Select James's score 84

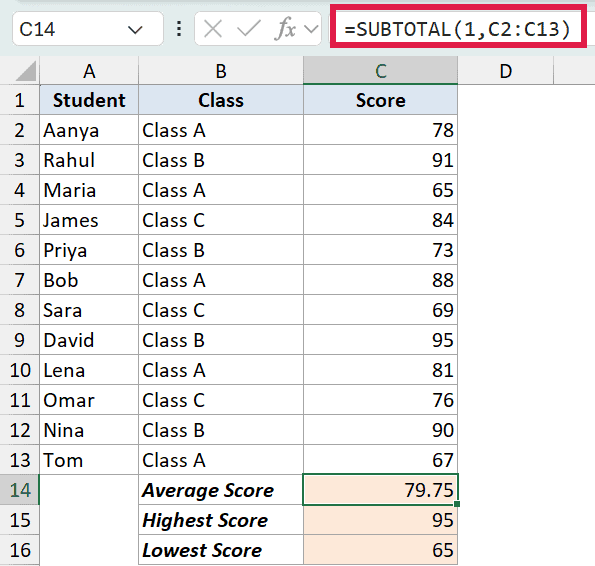pyautogui.click(x=381, y=220)
